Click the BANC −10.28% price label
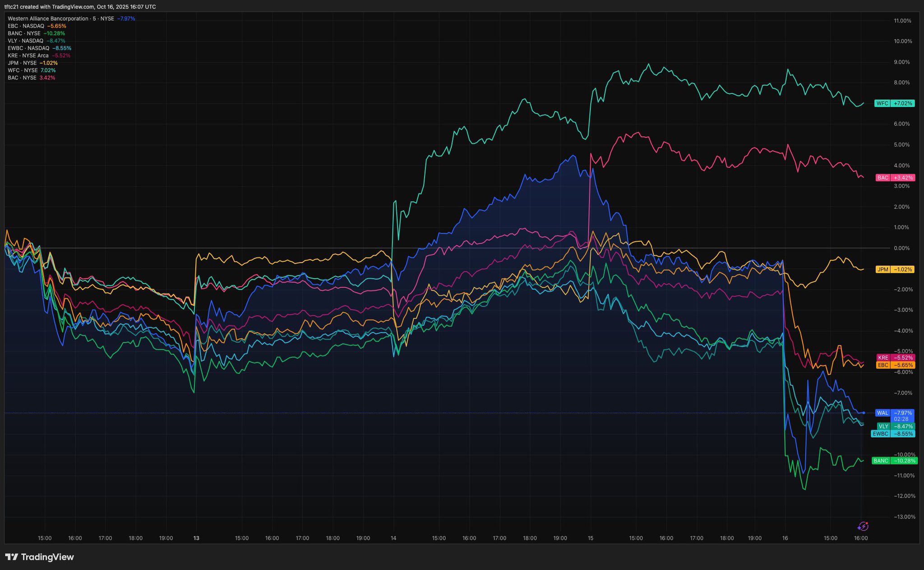Screen dimensions: 924x570 point(894,461)
